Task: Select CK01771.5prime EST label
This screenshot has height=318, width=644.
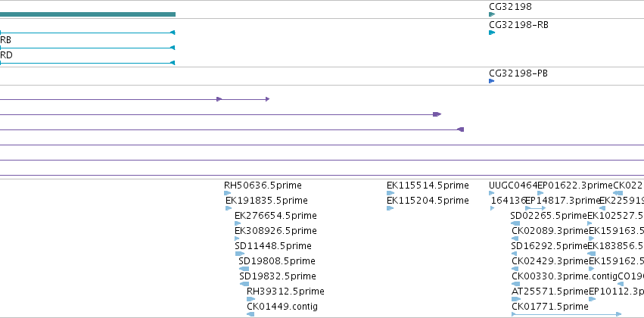Action: click(x=550, y=307)
